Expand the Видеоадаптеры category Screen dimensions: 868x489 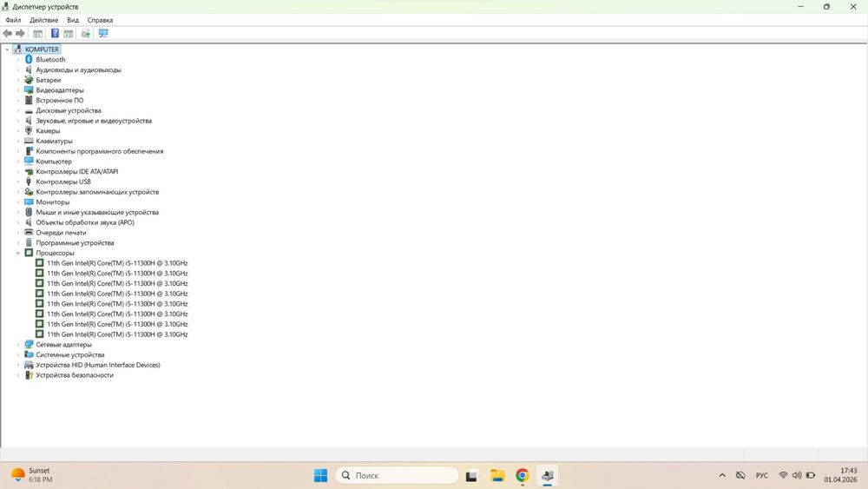click(17, 89)
